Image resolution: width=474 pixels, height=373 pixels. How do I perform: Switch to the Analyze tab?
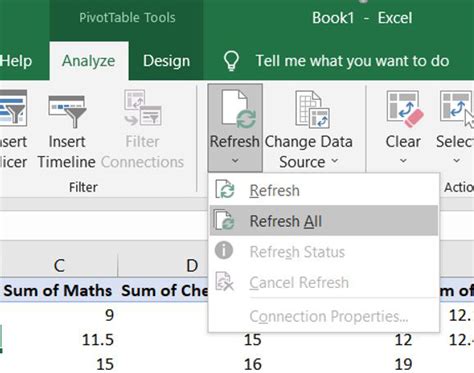(89, 61)
